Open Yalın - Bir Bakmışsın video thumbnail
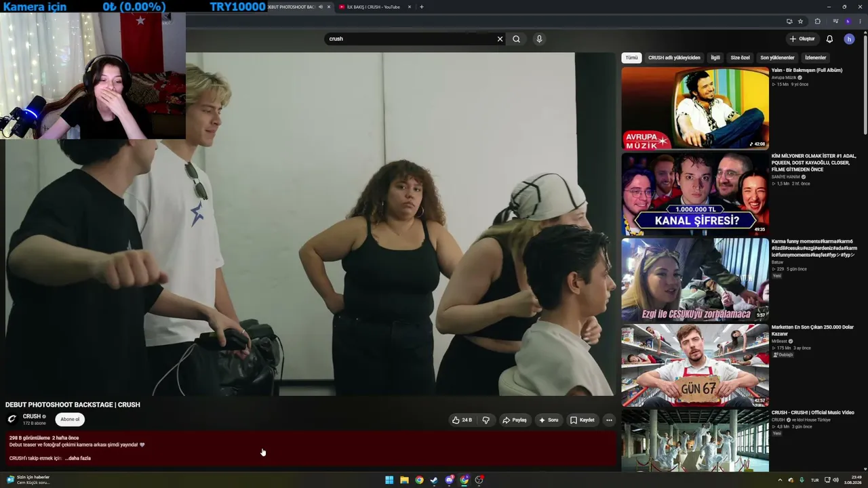 point(695,108)
